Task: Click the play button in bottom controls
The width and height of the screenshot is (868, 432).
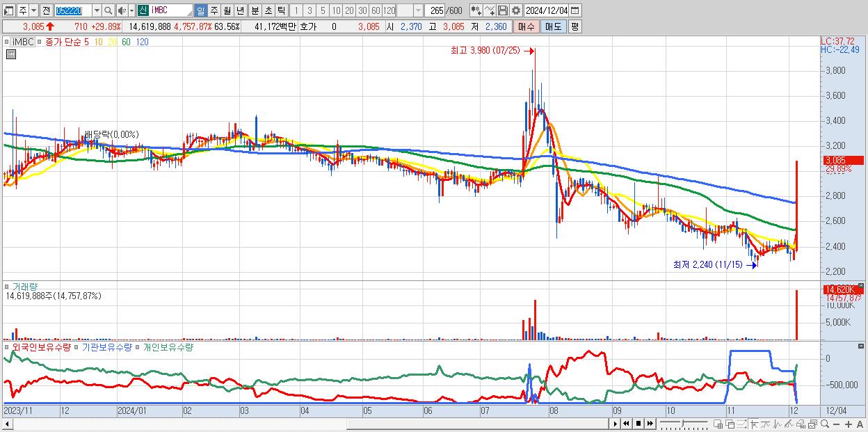Action: 616,424
